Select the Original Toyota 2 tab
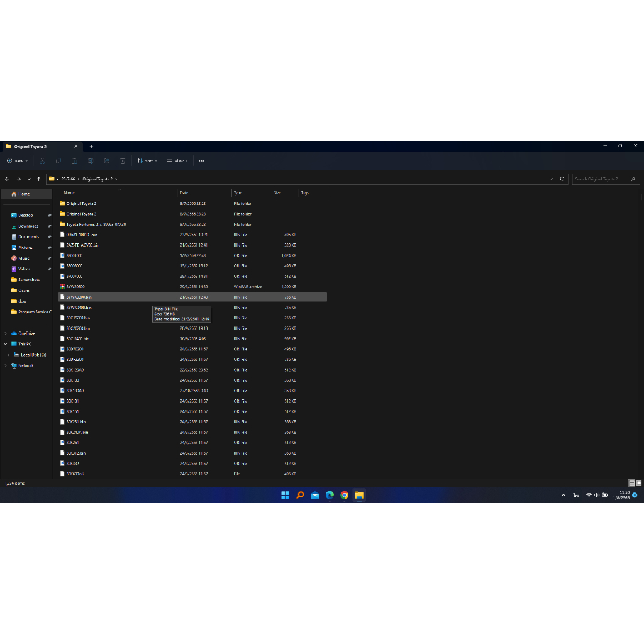This screenshot has width=644, height=644. 42,147
